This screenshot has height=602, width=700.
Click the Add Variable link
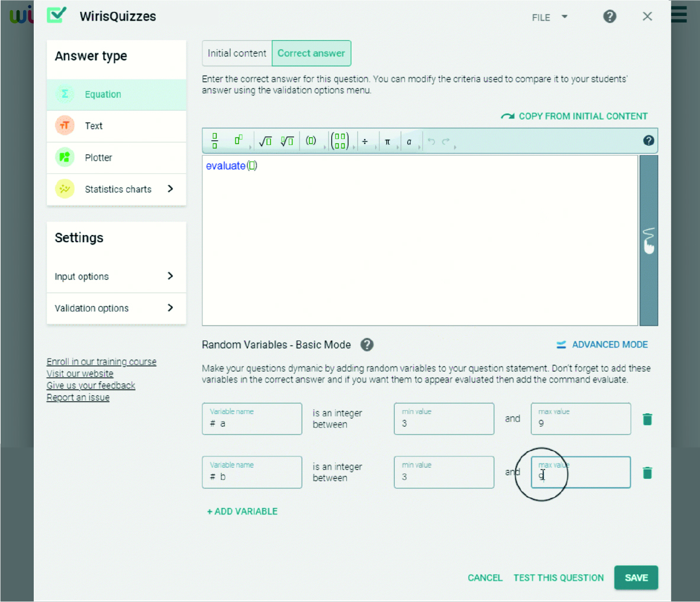tap(243, 511)
